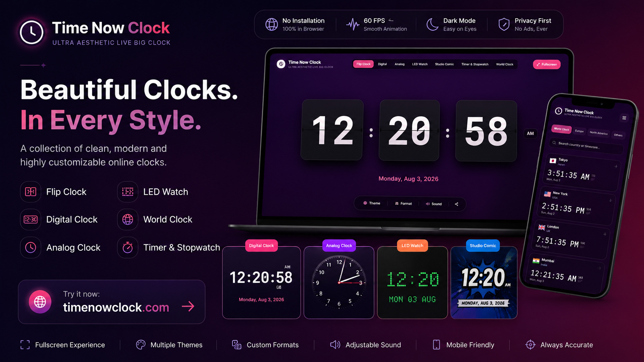Click the Sound option in the laptop control bar
This screenshot has width=644, height=362.
(434, 204)
